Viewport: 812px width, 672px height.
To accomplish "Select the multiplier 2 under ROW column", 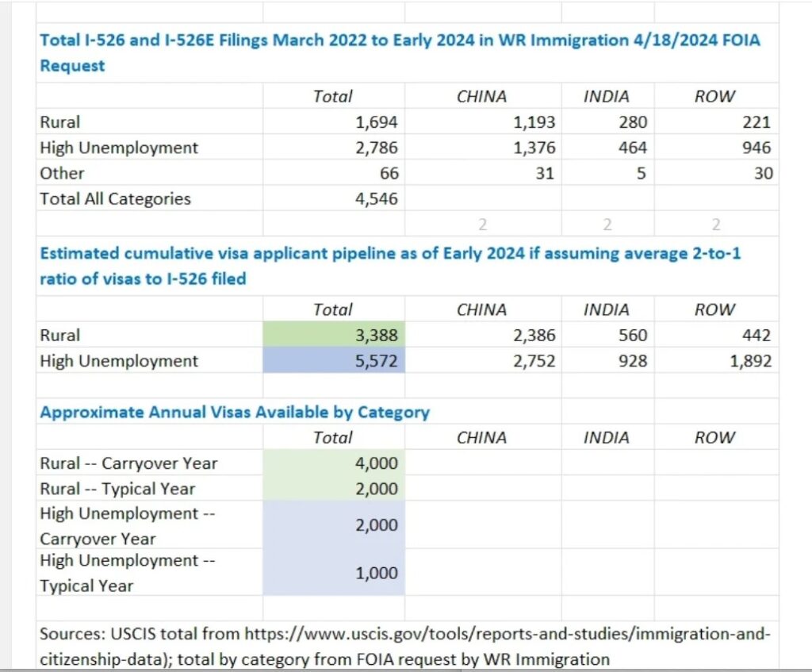I will pos(716,225).
